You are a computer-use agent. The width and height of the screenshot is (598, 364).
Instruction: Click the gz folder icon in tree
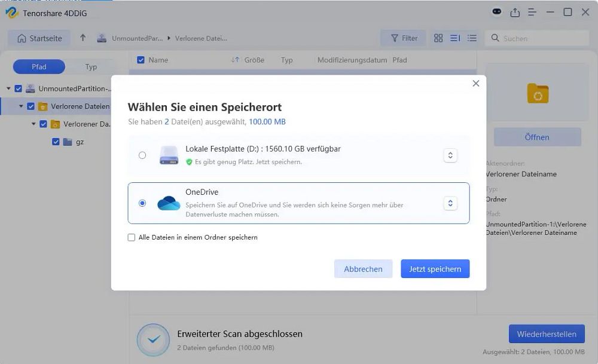(x=68, y=142)
